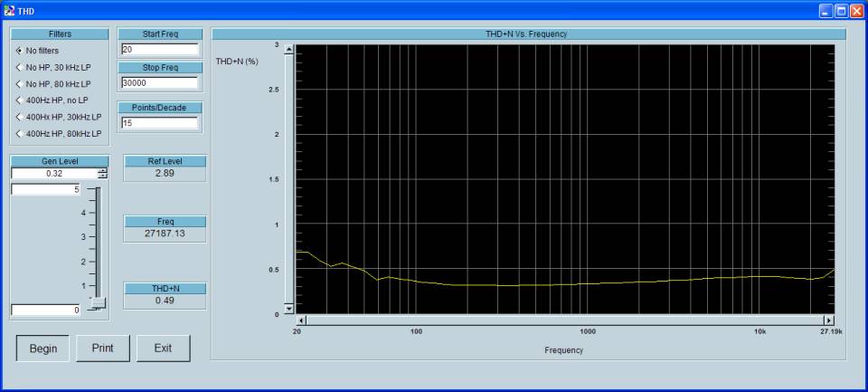Increment Gen Level with the up arrow

[x=102, y=171]
